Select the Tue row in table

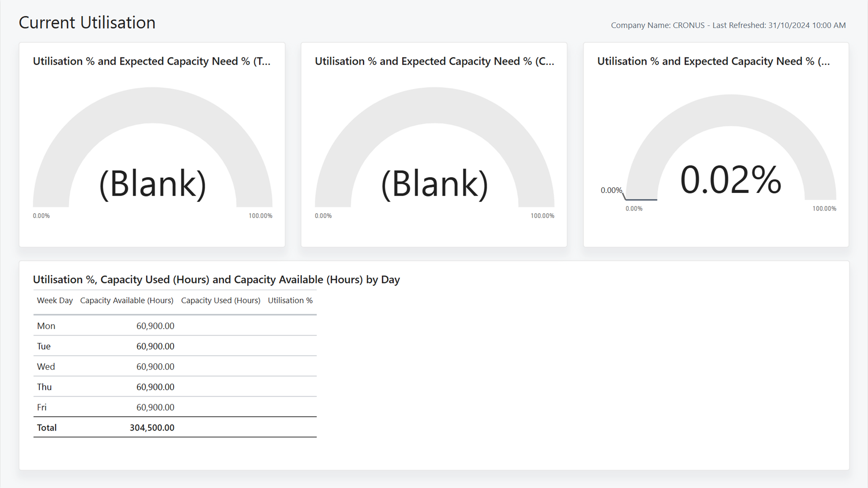coord(175,346)
